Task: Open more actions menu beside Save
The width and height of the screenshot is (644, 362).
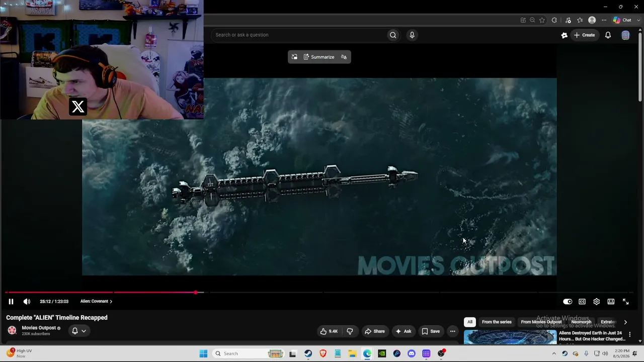Action: 452,331
